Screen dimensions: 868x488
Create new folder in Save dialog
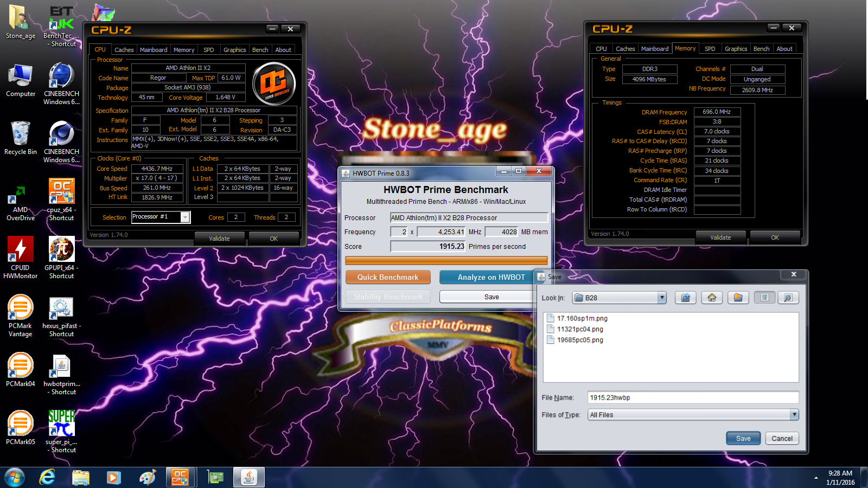[x=738, y=298]
